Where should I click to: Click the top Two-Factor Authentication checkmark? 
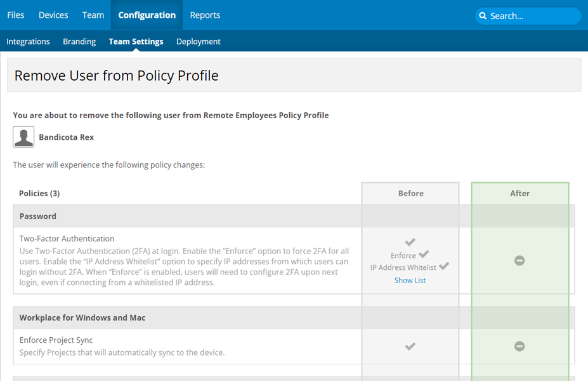(410, 242)
